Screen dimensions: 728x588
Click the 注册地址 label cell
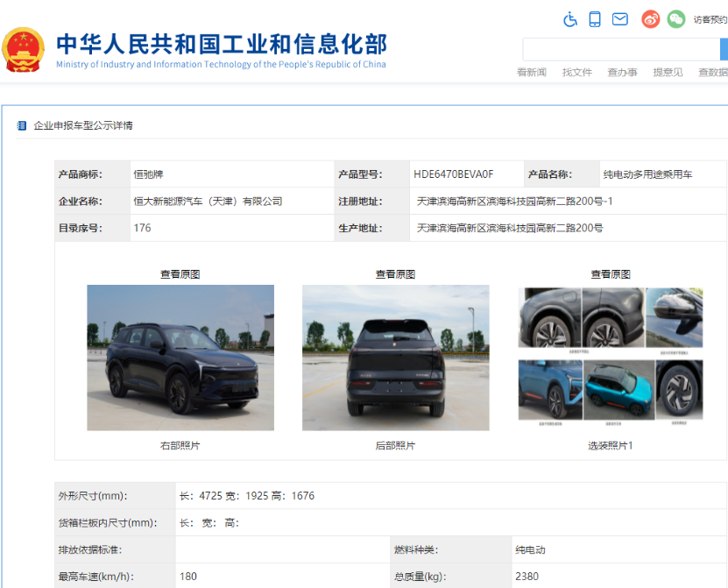[x=372, y=201]
